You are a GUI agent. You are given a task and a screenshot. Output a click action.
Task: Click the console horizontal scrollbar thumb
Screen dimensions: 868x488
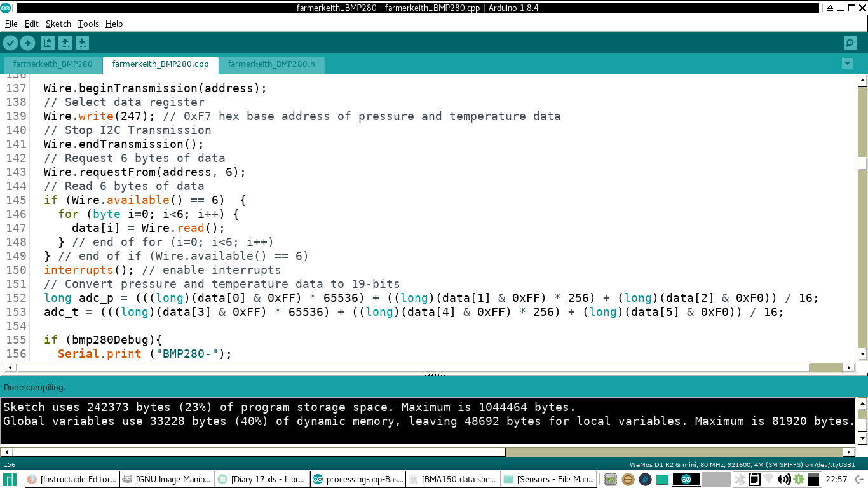[x=259, y=452]
